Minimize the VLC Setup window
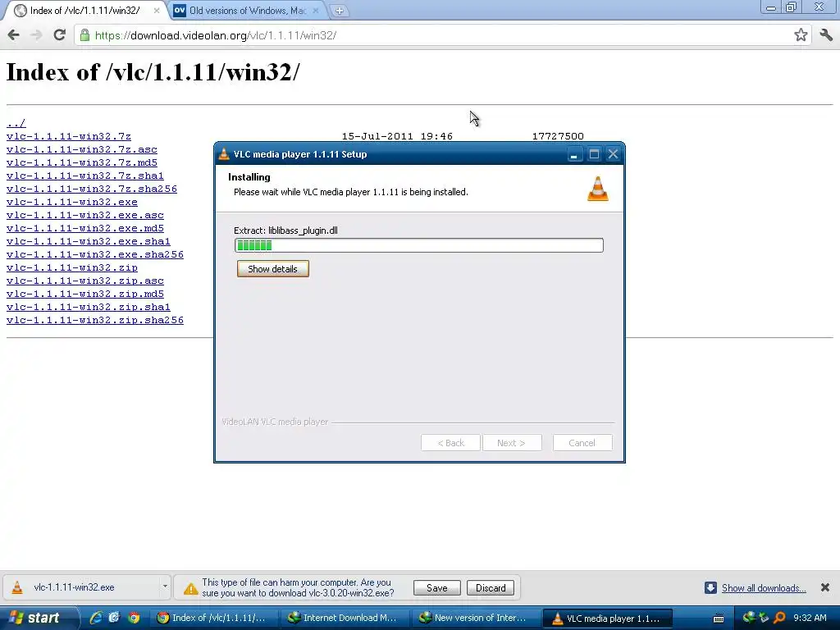 click(573, 155)
